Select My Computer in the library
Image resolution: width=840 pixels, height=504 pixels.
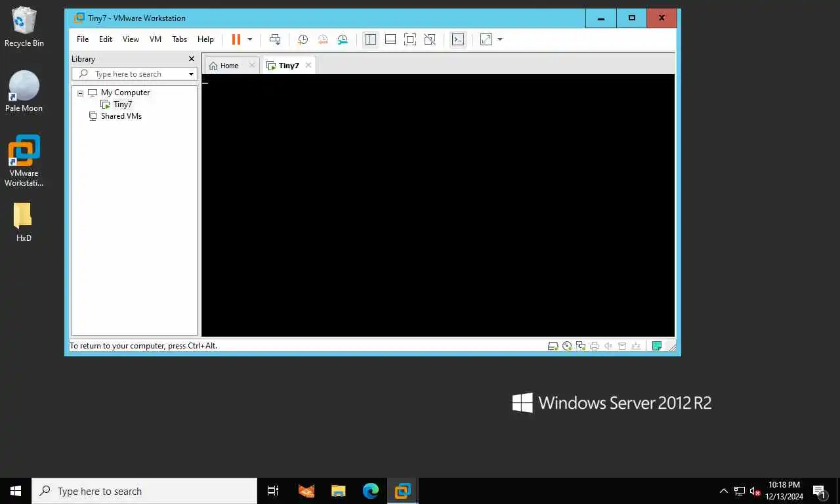[x=125, y=93]
